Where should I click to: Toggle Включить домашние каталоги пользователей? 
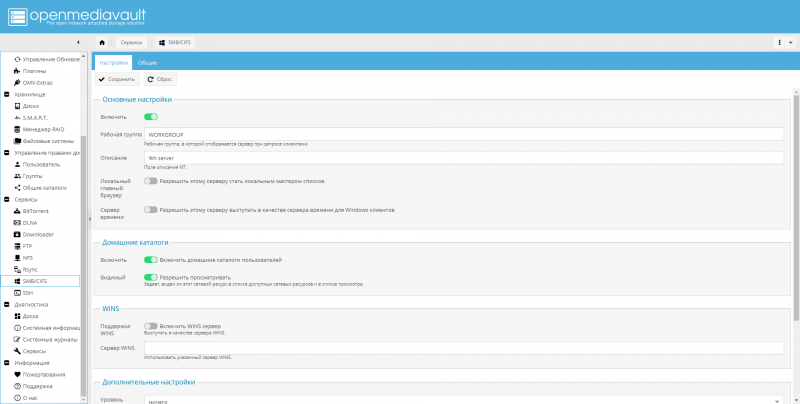click(x=151, y=260)
